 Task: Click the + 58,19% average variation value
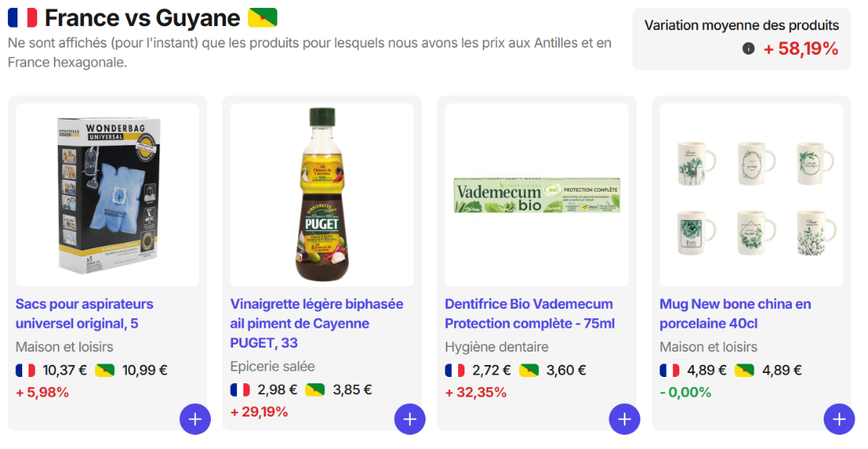click(x=801, y=49)
